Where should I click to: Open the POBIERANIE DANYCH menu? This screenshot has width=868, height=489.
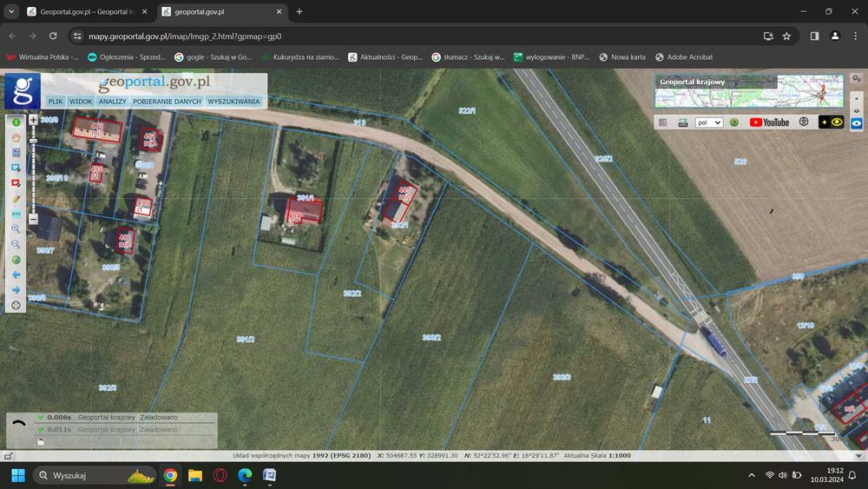[167, 102]
